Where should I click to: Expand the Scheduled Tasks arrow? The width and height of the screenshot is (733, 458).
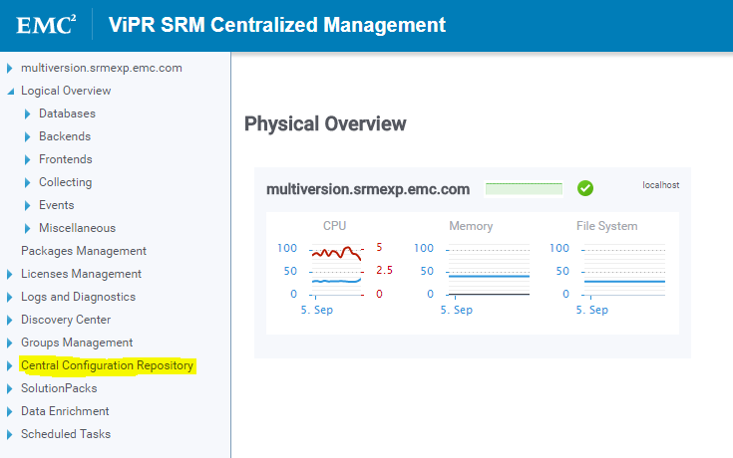[9, 435]
